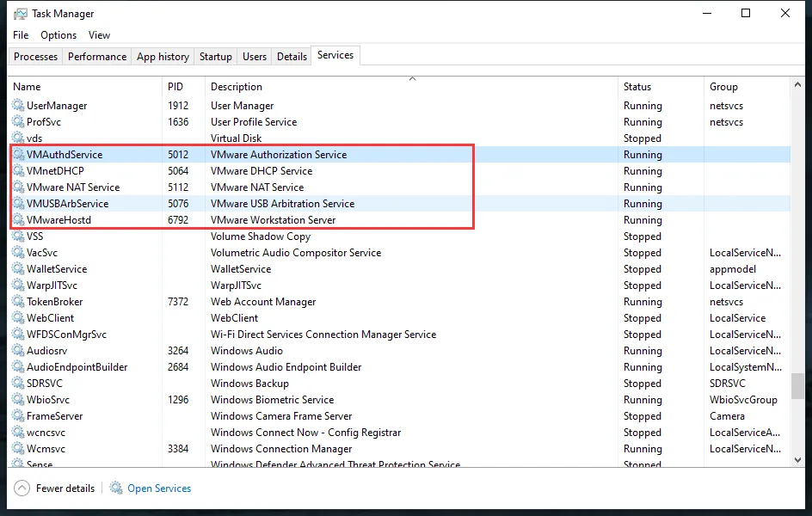Sort by the Description column header
Viewport: 812px width, 516px height.
click(x=412, y=87)
